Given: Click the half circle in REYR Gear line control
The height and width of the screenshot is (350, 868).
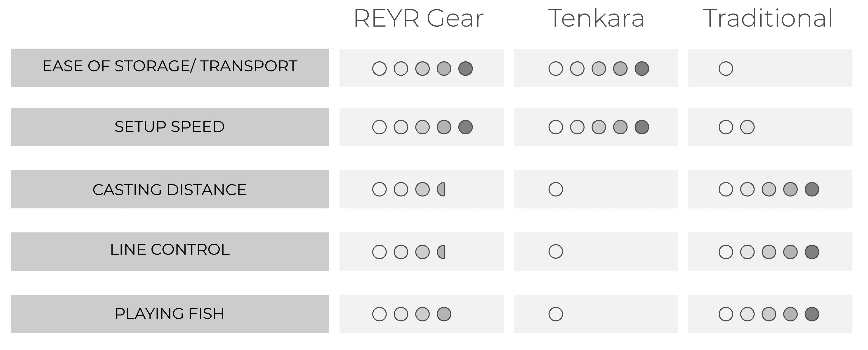Looking at the screenshot, I should pos(441,252).
